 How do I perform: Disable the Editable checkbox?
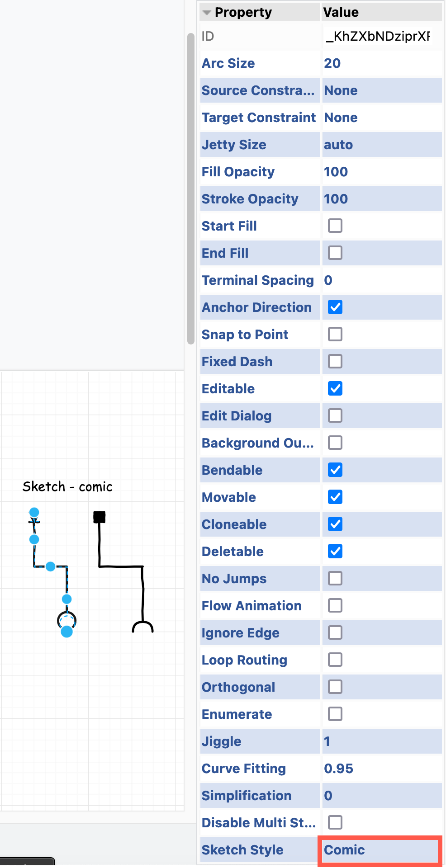click(x=335, y=388)
